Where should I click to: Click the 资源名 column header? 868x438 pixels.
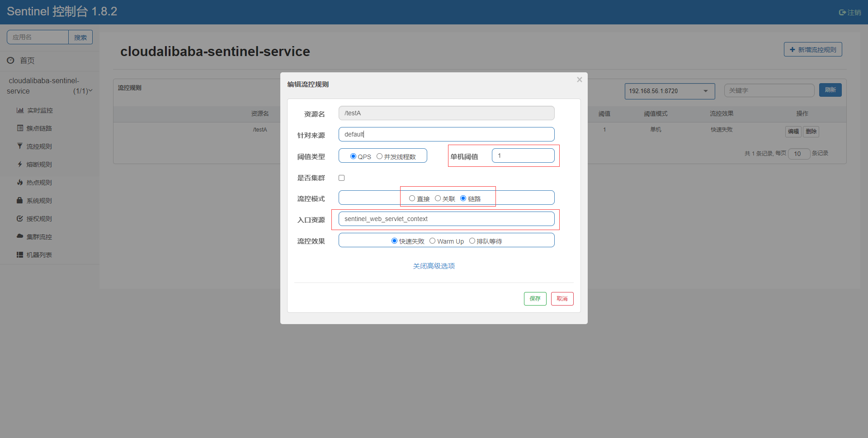(260, 114)
